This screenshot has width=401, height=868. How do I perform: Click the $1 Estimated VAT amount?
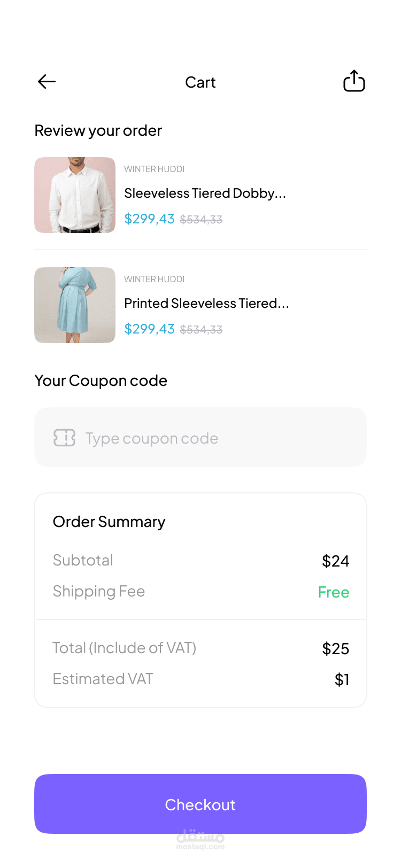(x=342, y=680)
